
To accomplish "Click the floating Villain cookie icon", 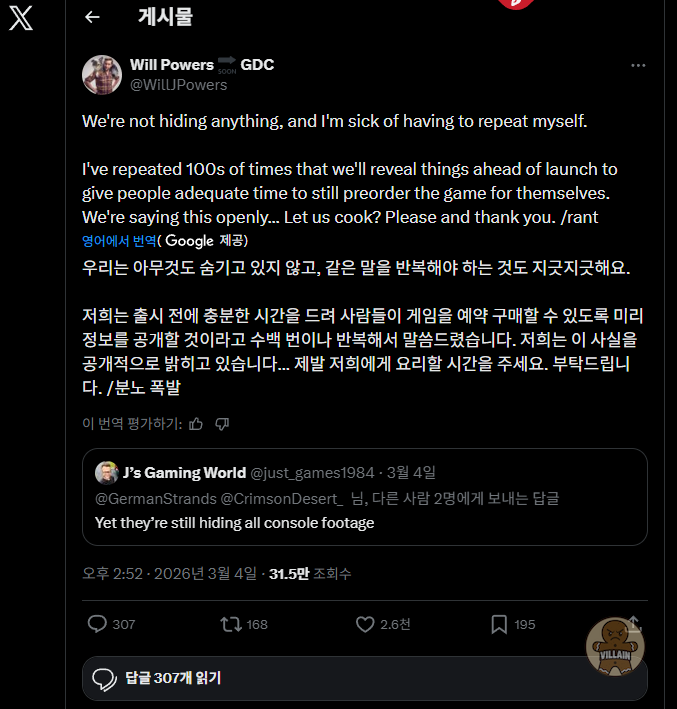I will tap(614, 645).
